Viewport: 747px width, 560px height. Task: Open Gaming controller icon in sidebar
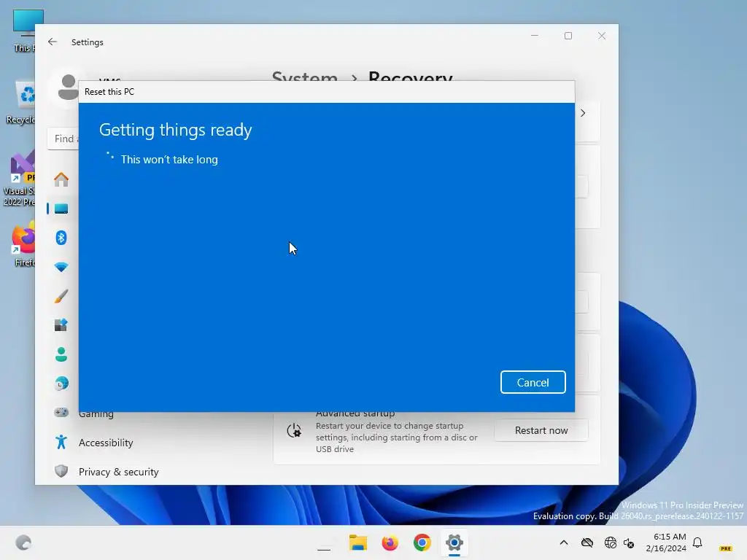point(61,413)
